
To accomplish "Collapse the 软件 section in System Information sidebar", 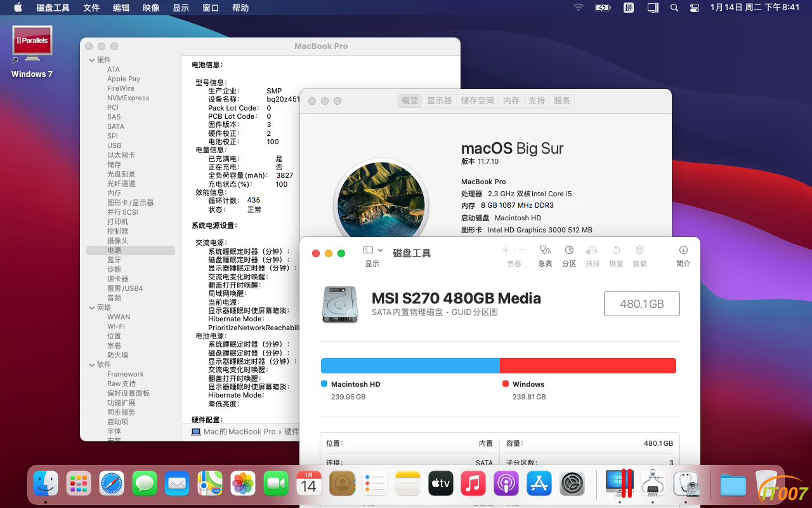I will point(91,364).
